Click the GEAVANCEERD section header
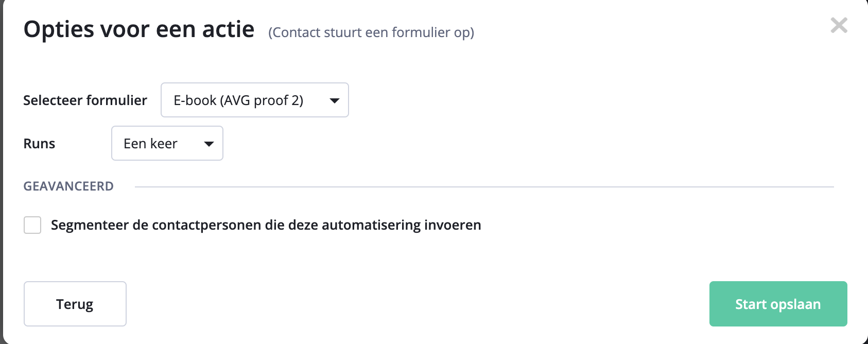 68,186
